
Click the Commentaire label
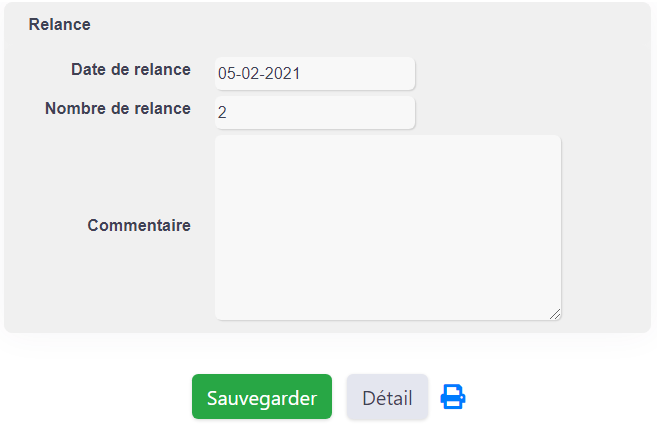click(139, 226)
